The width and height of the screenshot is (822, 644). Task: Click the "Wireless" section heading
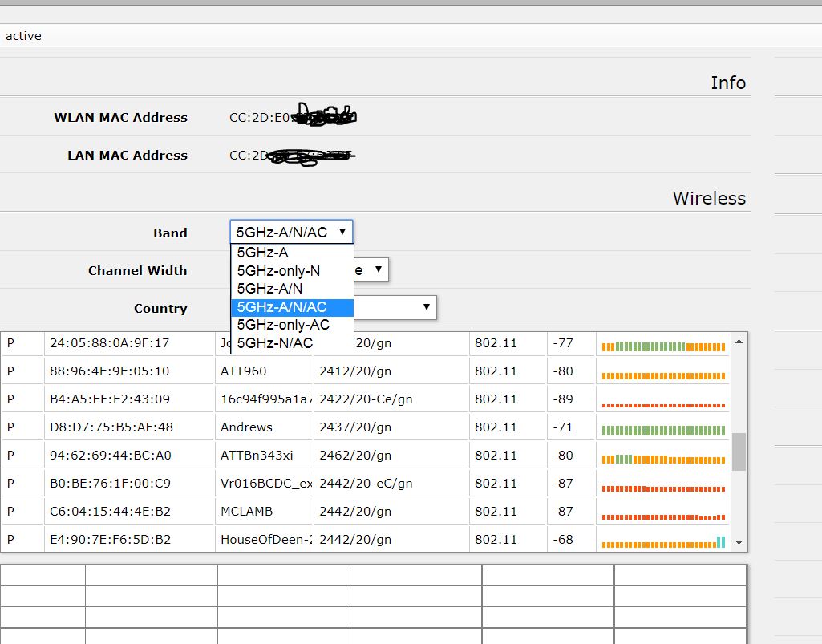(709, 198)
